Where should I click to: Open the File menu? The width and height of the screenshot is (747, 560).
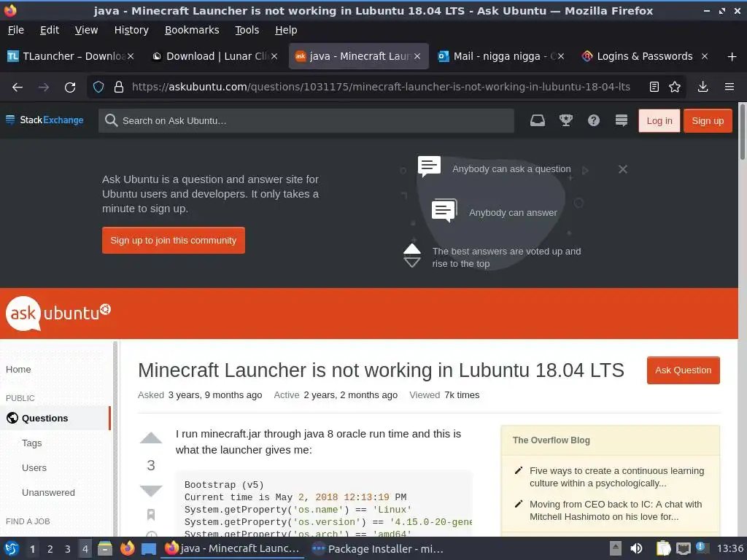(x=16, y=30)
